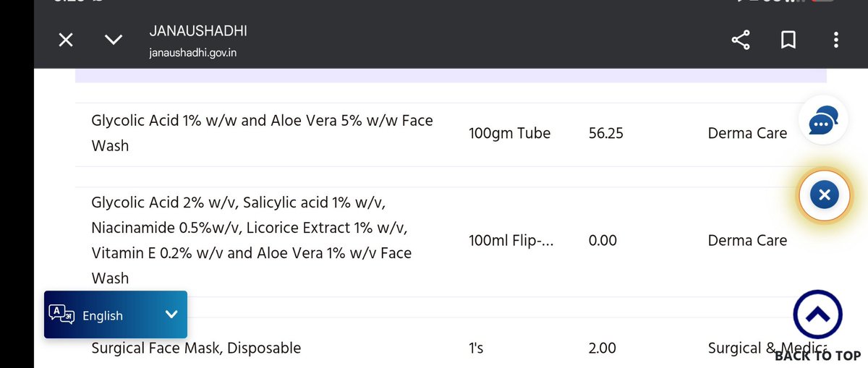868x368 pixels.
Task: Click the Surgical Face Mask, Disposable entry
Action: [x=196, y=348]
